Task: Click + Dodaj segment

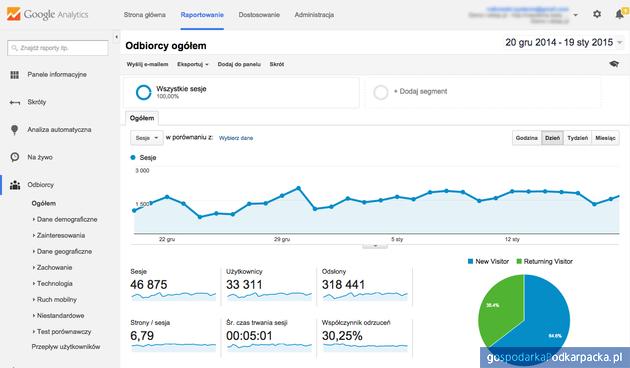Action: tap(420, 92)
